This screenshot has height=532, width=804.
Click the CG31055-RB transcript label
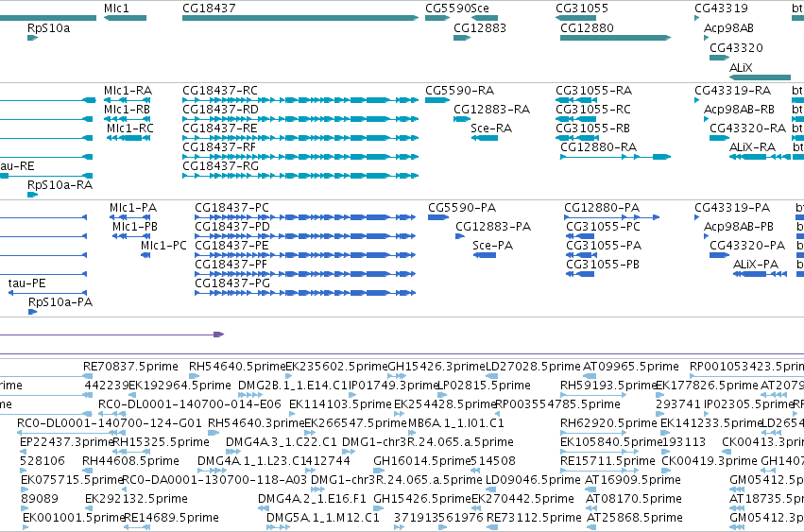(592, 129)
